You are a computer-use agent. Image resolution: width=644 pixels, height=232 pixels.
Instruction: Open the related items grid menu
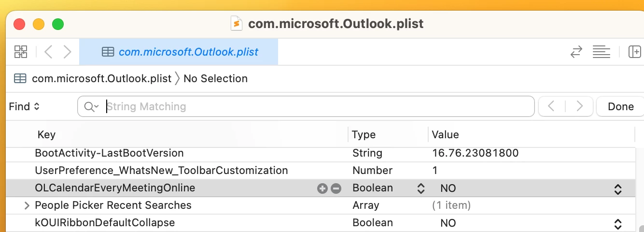[21, 52]
